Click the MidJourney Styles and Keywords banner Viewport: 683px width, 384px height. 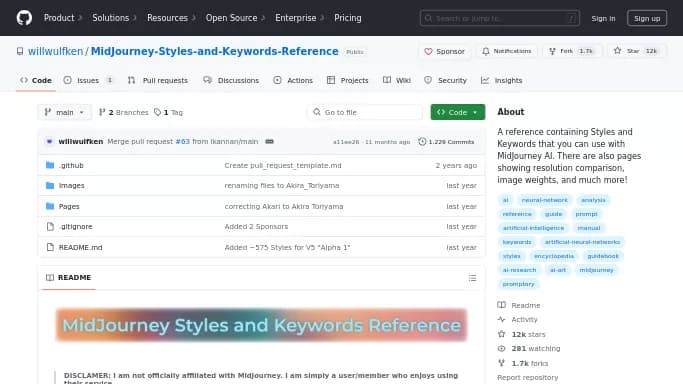[261, 325]
